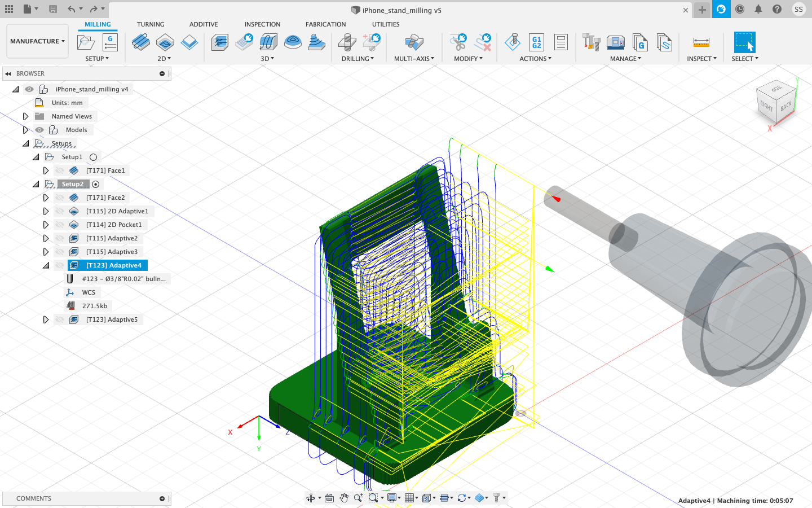Expand the [T123] Adaptive5 operation
This screenshot has width=812, height=508.
point(46,319)
